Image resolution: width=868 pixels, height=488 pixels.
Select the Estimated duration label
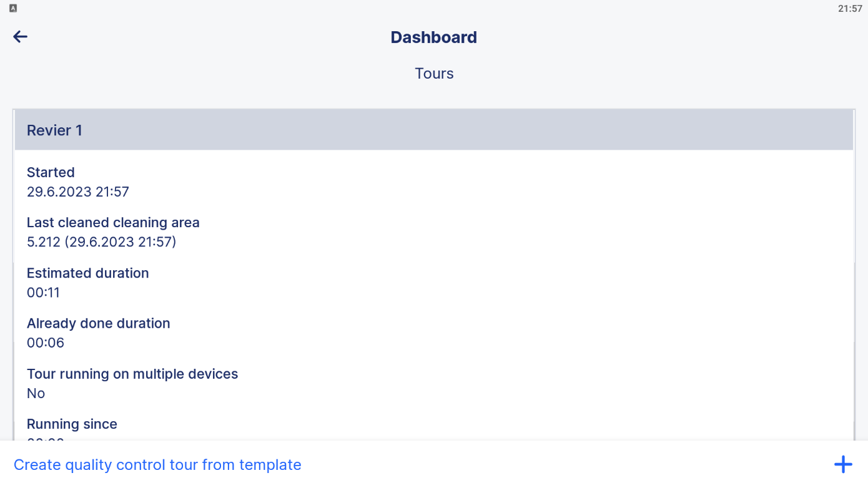pos(88,273)
